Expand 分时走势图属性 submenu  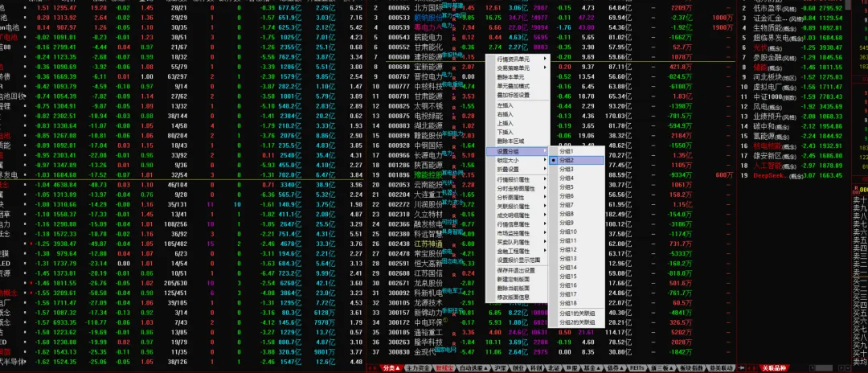coord(518,188)
